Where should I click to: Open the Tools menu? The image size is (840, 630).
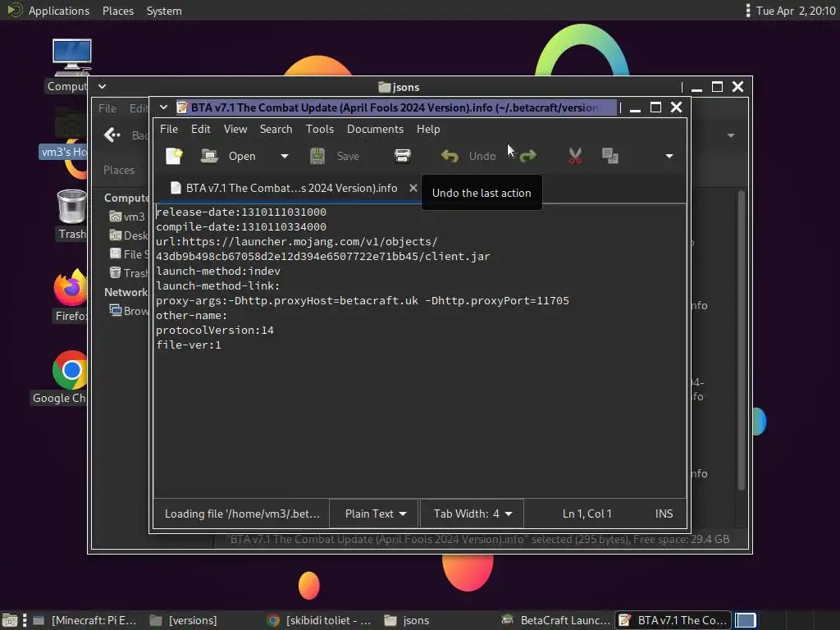click(320, 129)
